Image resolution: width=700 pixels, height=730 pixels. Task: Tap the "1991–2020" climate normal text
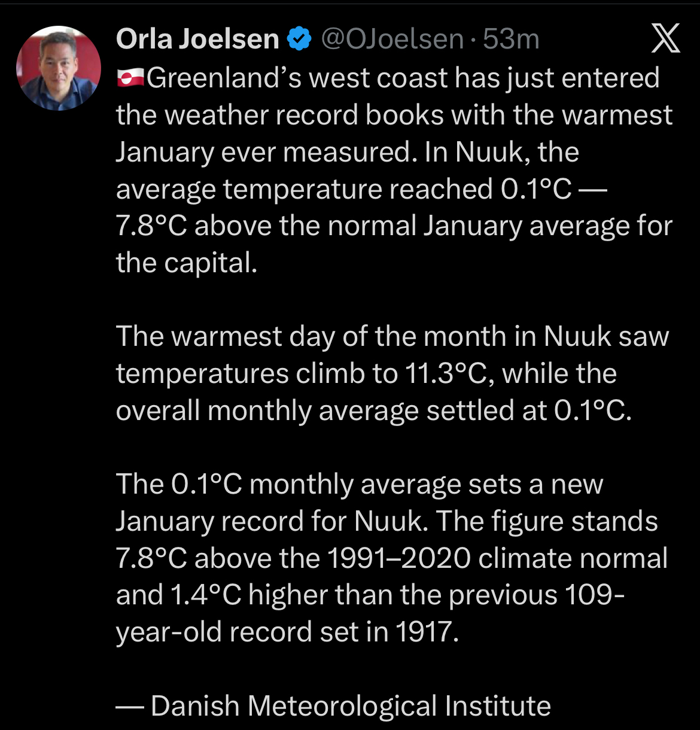coord(398,558)
